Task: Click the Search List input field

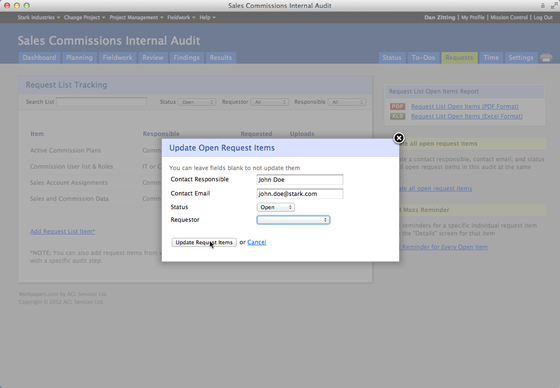Action: pos(101,102)
